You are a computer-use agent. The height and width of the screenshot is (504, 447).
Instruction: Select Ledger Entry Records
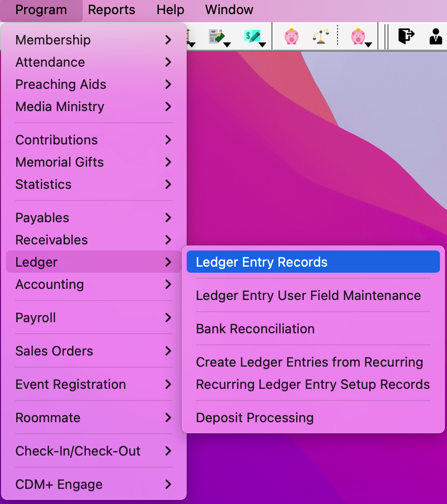(x=313, y=262)
